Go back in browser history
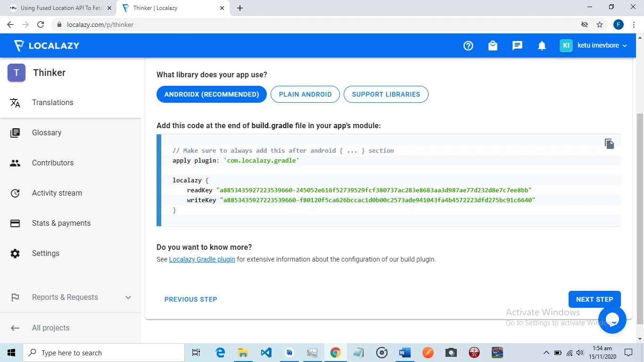Viewport: 644px width, 362px height. click(10, 25)
